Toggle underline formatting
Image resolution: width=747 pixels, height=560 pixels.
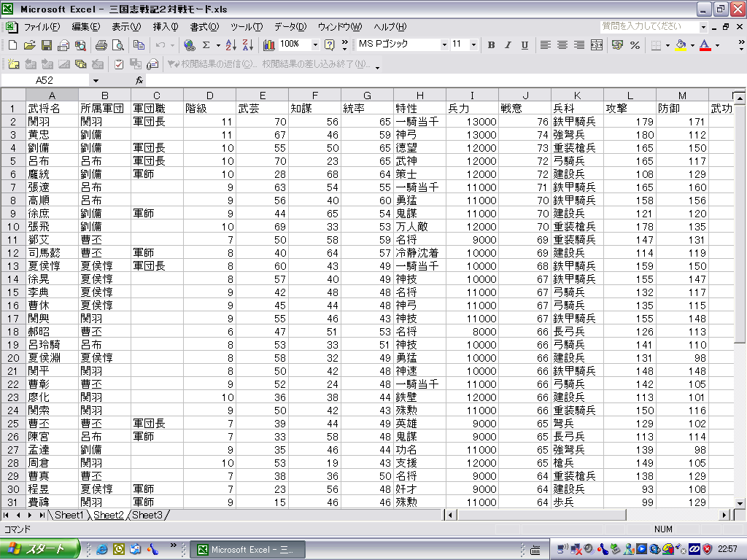point(525,45)
